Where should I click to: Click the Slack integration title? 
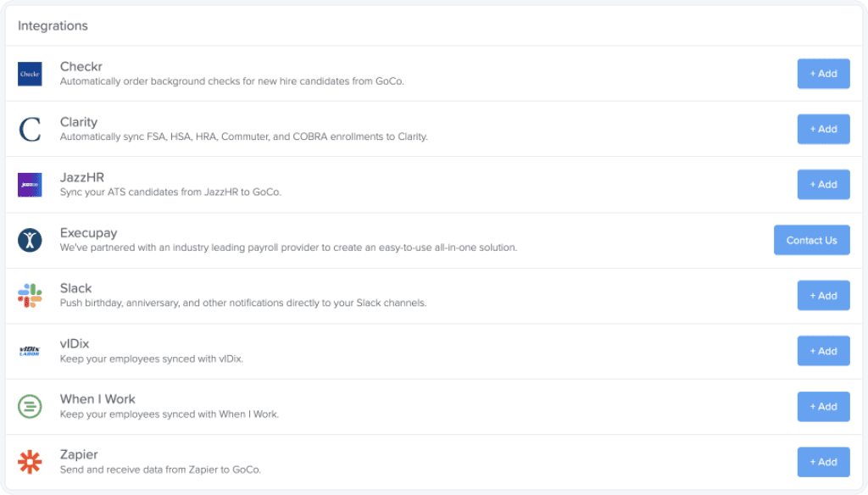pos(75,288)
